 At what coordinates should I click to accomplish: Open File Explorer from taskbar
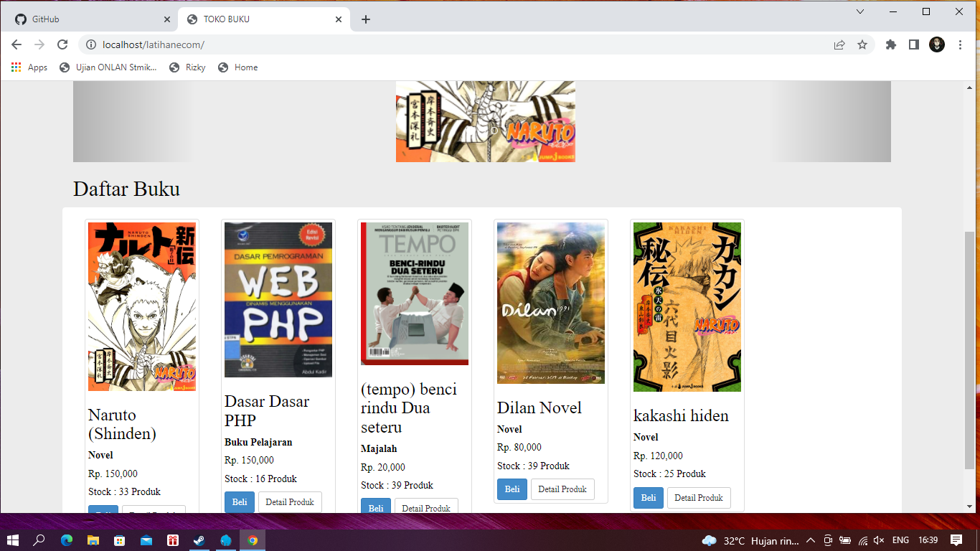(x=93, y=540)
